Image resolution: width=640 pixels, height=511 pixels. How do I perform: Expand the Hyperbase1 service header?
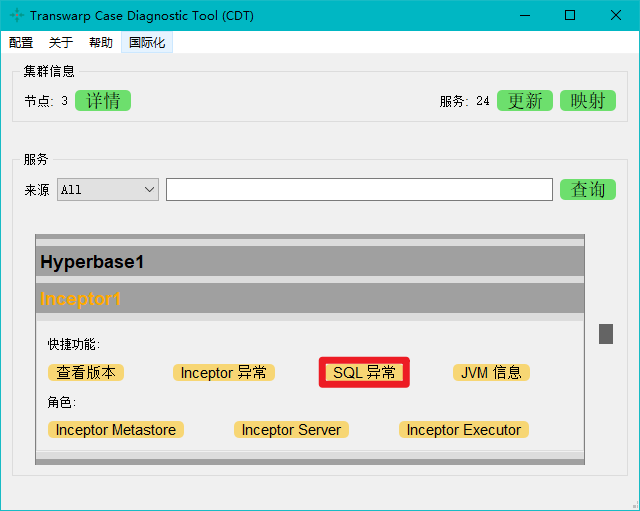(310, 261)
